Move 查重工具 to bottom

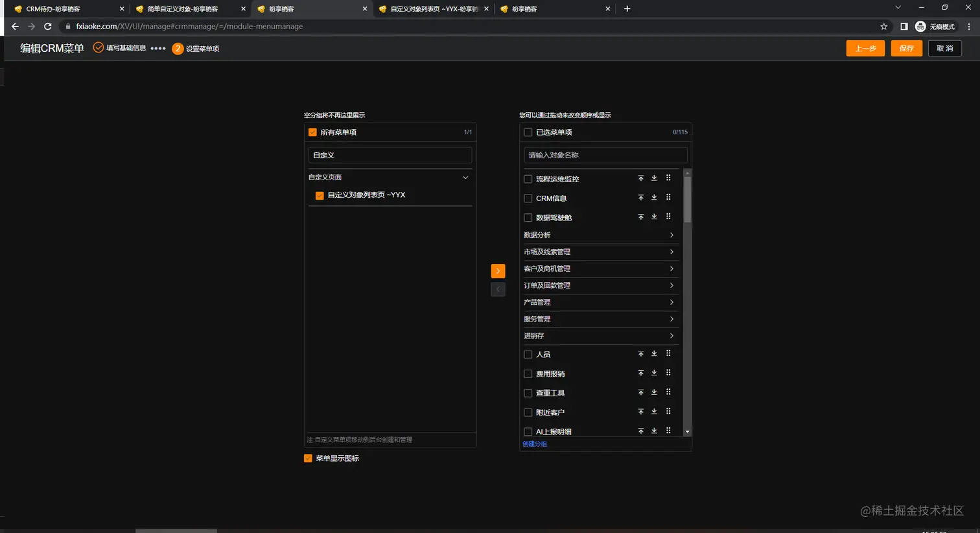(654, 393)
